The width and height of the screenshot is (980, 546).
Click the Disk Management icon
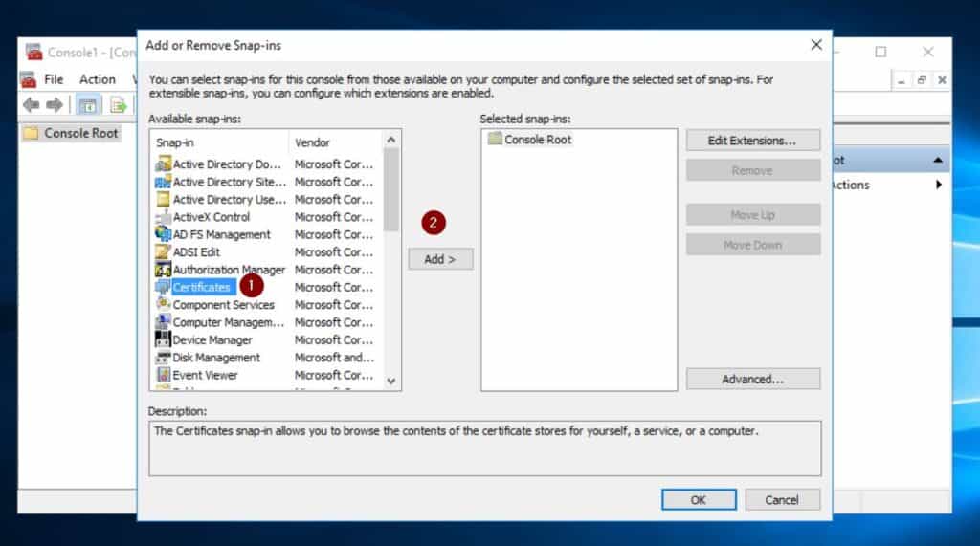pyautogui.click(x=163, y=358)
